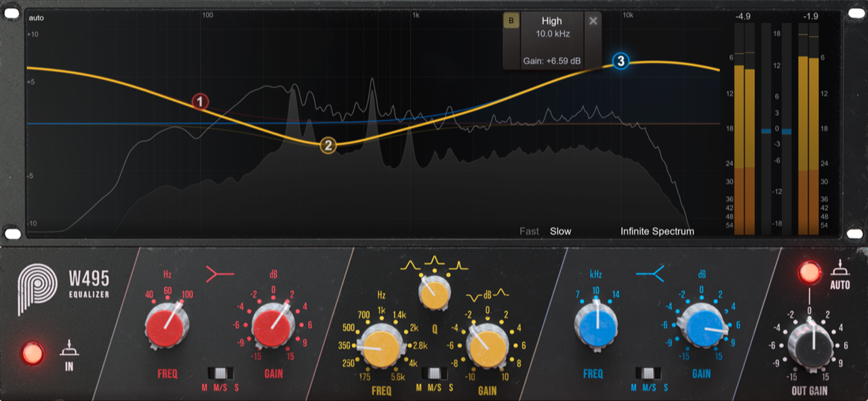This screenshot has height=401, width=868.
Task: Close the High band info popup
Action: click(593, 20)
